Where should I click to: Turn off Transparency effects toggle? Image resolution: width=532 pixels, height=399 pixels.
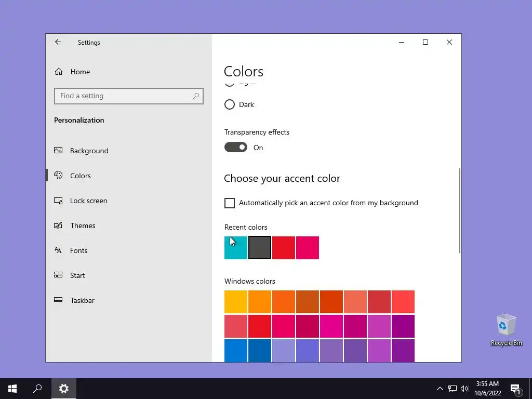click(x=236, y=147)
